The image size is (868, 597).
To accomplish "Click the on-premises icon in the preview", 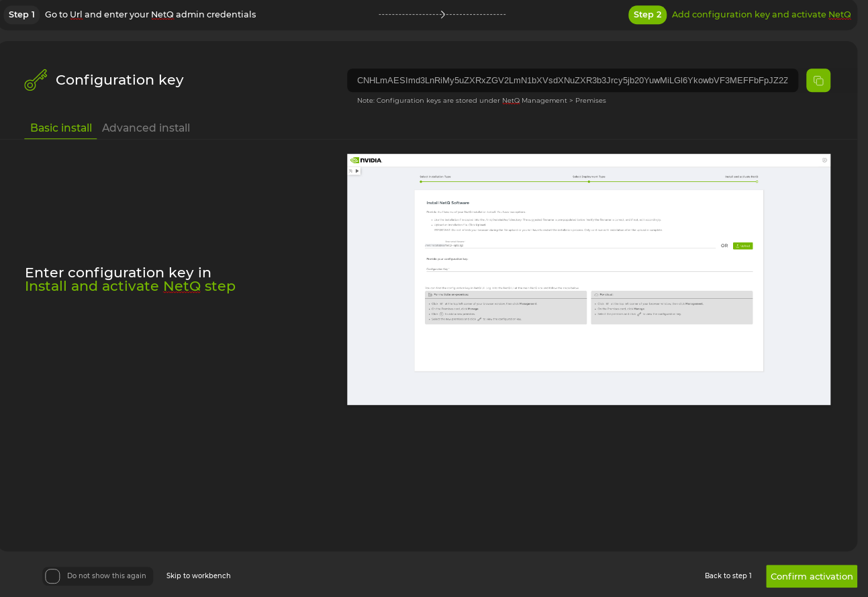I will 430,295.
